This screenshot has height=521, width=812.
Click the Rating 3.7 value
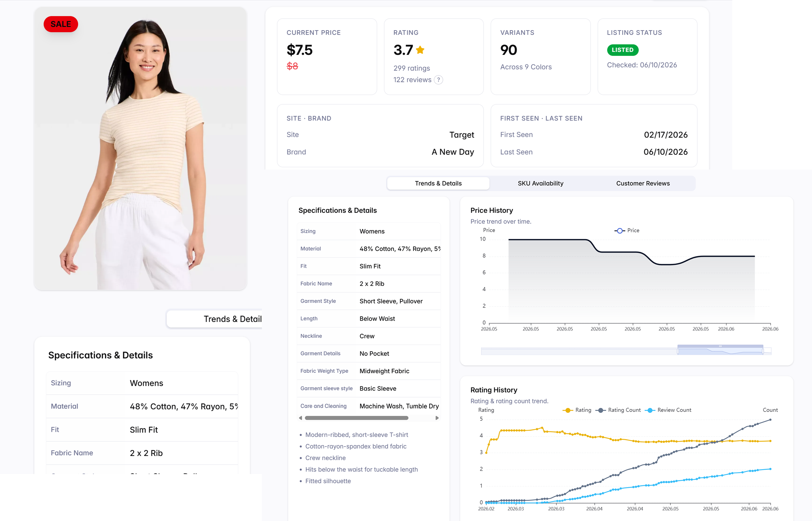pyautogui.click(x=403, y=50)
